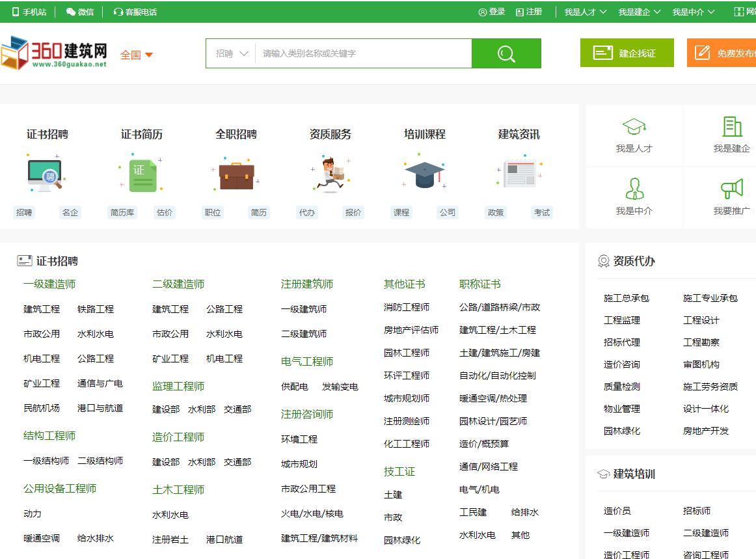Click the 建企找证 green button
The height and width of the screenshot is (559, 756).
627,53
